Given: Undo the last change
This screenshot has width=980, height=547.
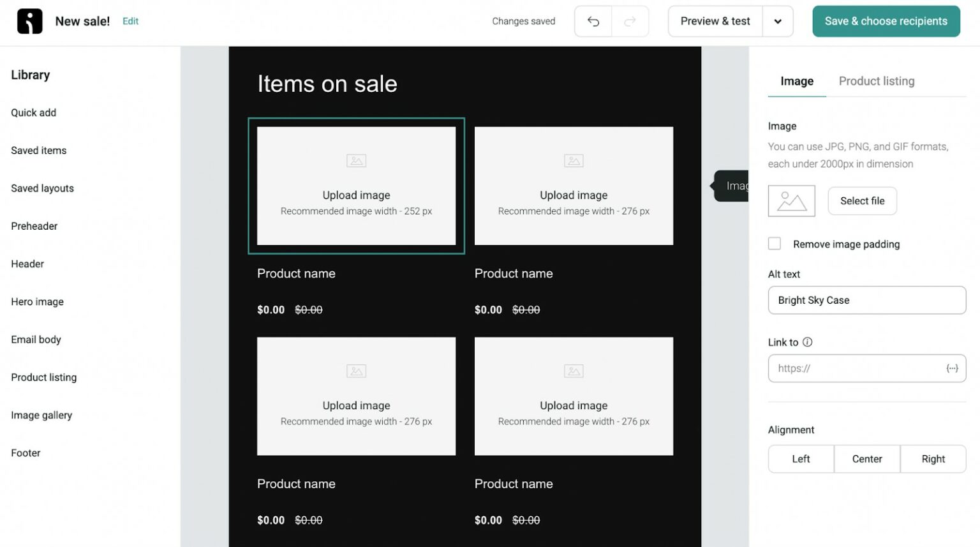Looking at the screenshot, I should (592, 20).
